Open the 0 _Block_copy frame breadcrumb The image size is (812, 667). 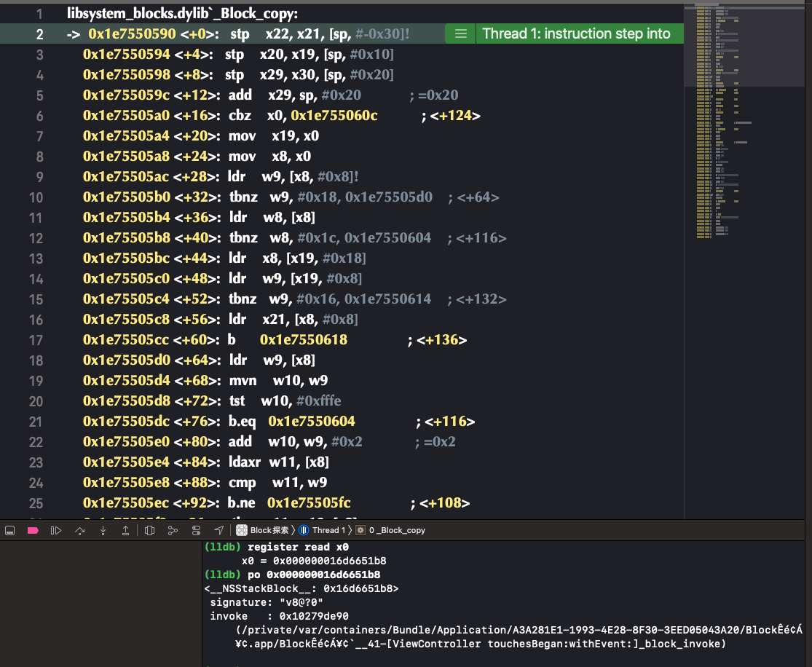[x=390, y=530]
